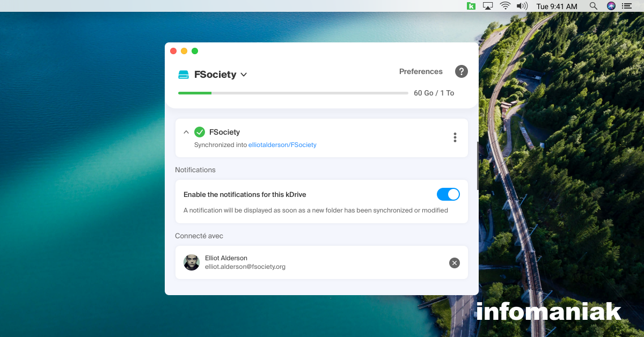Open the elliotalderson/FSociety folder link

tap(282, 145)
